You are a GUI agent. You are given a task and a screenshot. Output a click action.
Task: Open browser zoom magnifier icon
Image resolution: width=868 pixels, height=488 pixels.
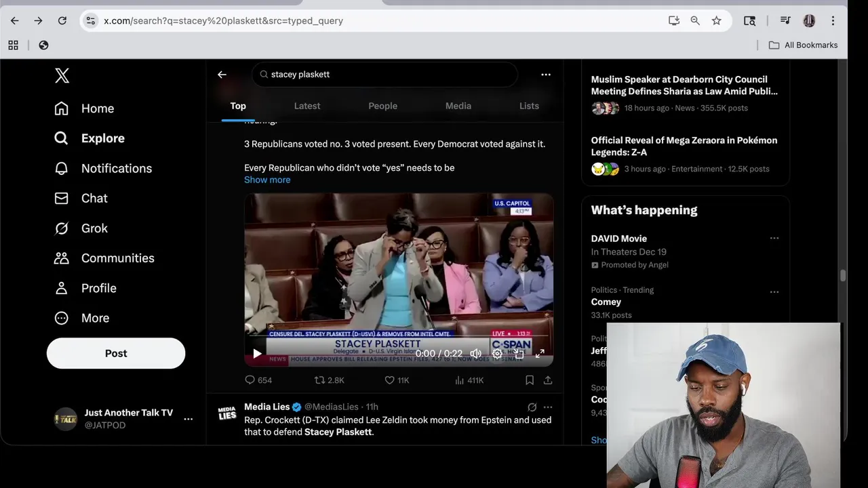tap(695, 21)
